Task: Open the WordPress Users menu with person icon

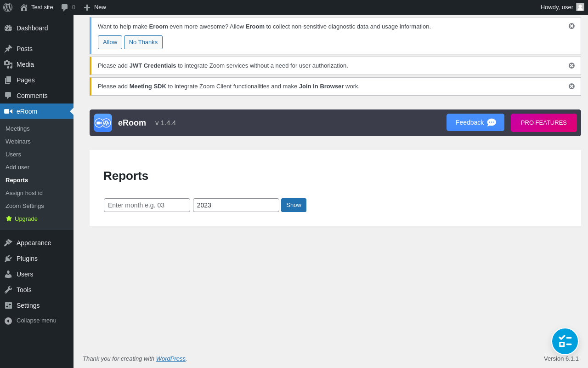Action: coord(37,274)
